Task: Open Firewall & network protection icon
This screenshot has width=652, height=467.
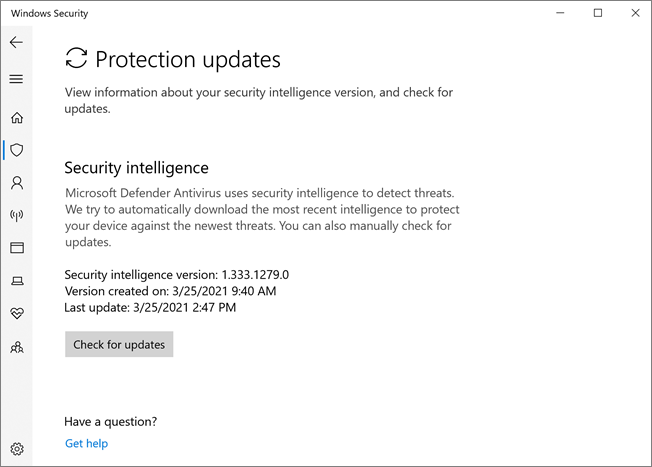Action: [x=16, y=215]
